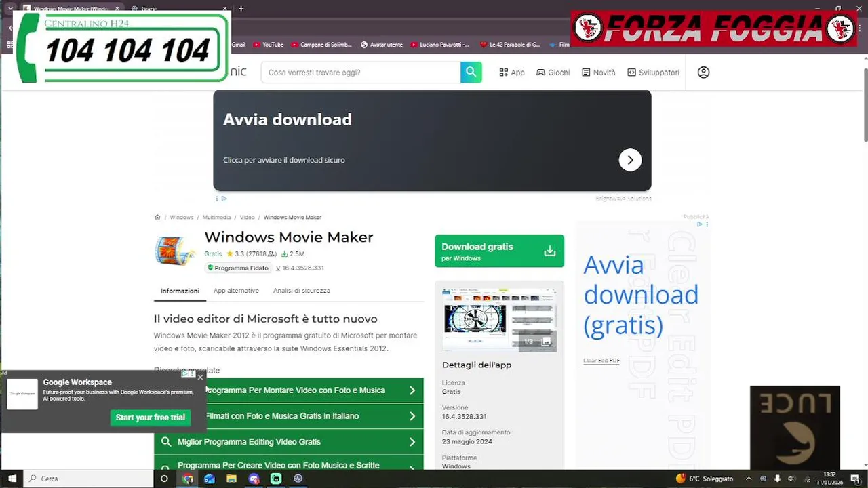The height and width of the screenshot is (488, 868).
Task: Open the "Le 42 Parabole di G..." bookmark
Action: pos(510,45)
